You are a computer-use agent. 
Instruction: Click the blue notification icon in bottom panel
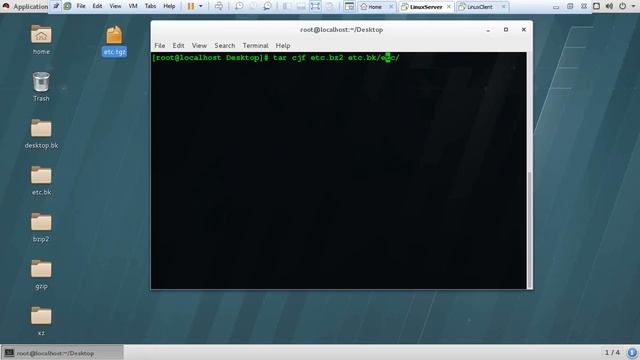point(632,352)
